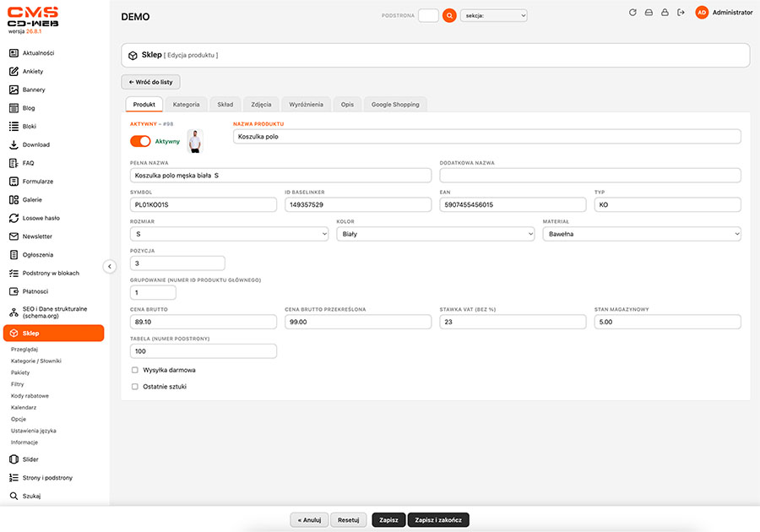Open Download section via sidebar icon
The image size is (760, 532).
[x=14, y=144]
